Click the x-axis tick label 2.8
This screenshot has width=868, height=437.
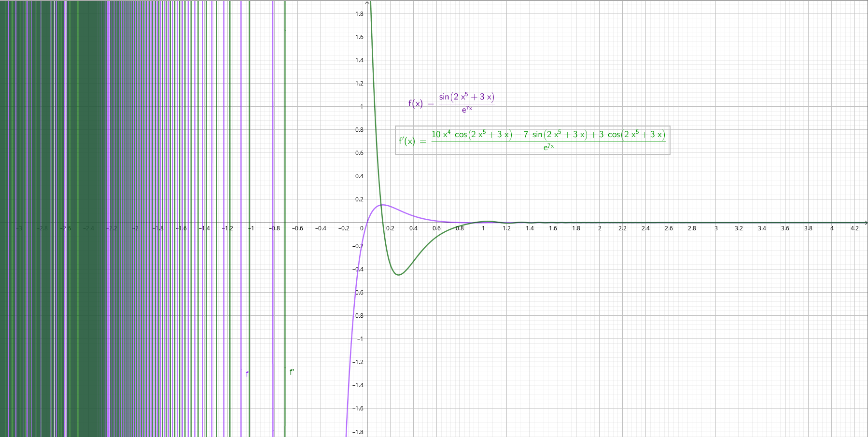tap(692, 228)
